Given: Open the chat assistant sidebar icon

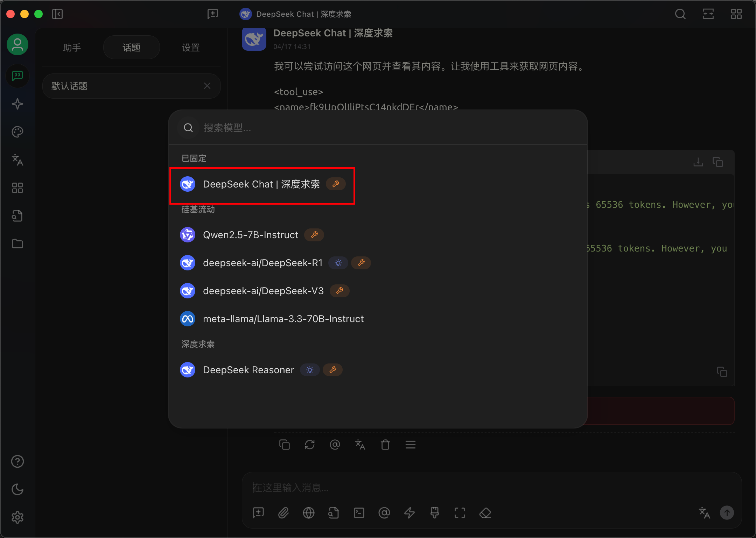Looking at the screenshot, I should tap(17, 76).
